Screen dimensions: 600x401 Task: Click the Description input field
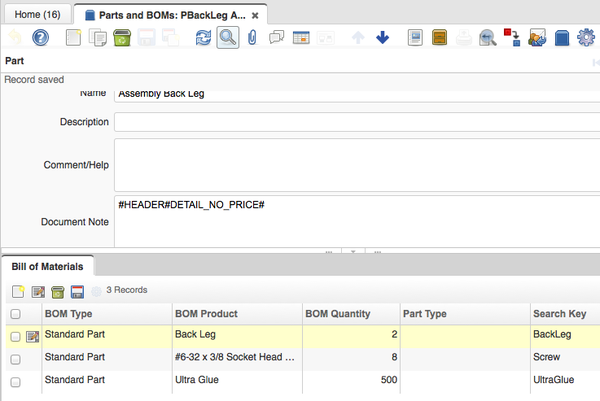click(355, 122)
